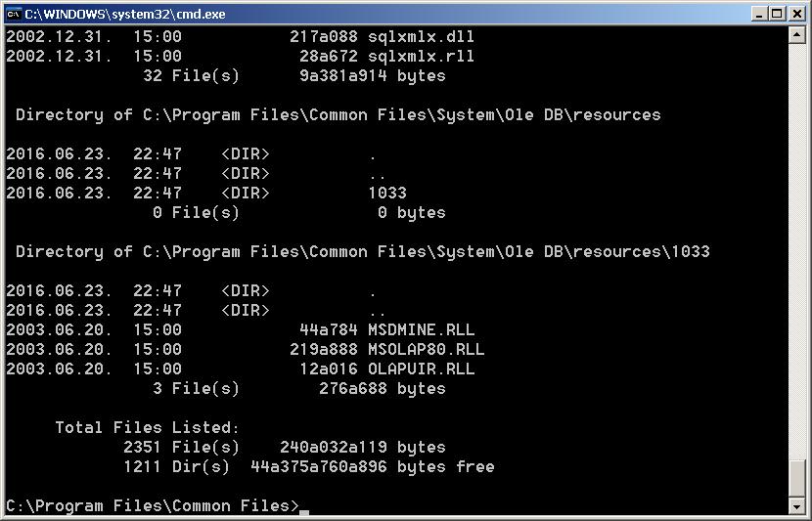
Task: Maximize the cmd.exe window
Action: pyautogui.click(x=778, y=14)
